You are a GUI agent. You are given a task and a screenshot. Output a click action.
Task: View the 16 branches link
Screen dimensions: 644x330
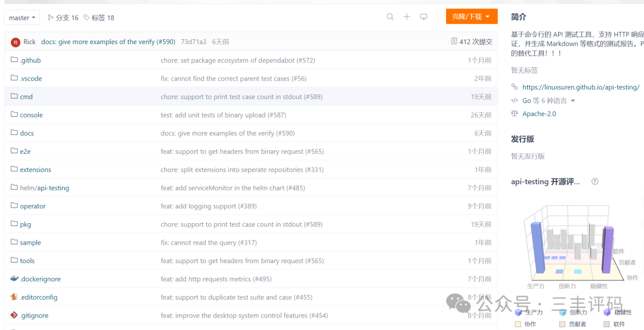coord(67,18)
